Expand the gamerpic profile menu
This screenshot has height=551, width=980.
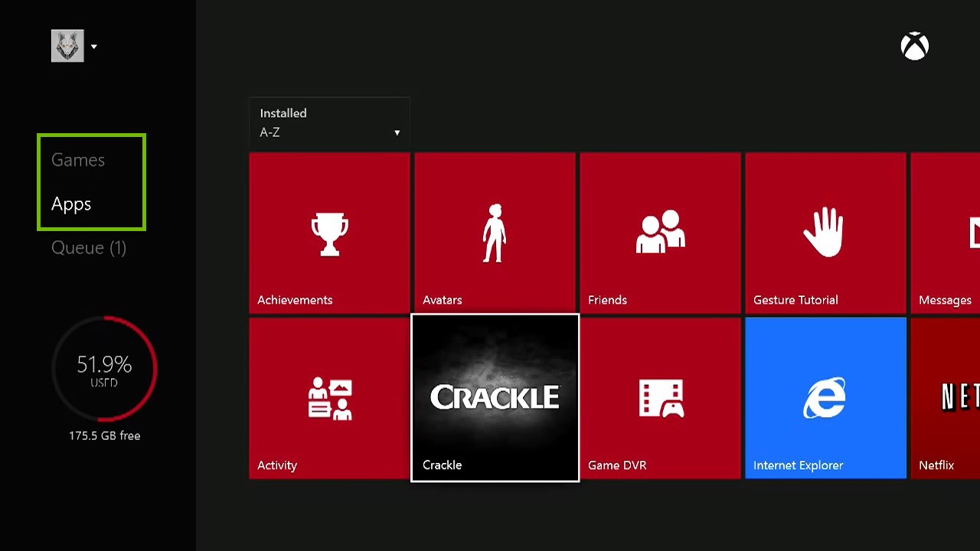click(93, 46)
